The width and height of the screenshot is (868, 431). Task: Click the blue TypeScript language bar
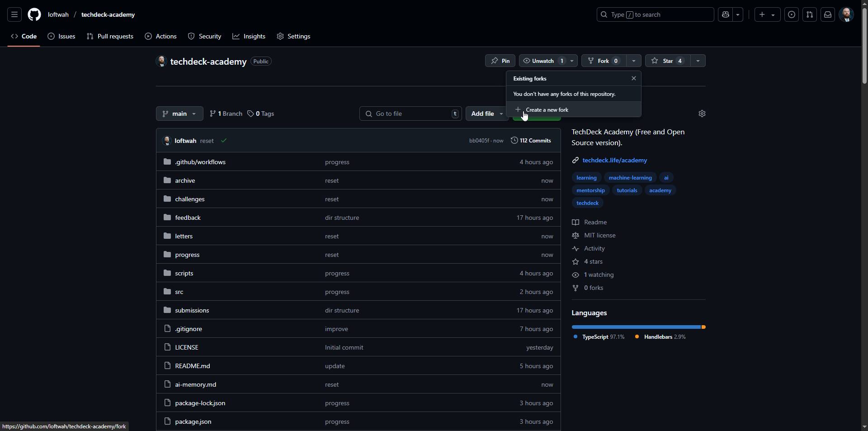636,327
